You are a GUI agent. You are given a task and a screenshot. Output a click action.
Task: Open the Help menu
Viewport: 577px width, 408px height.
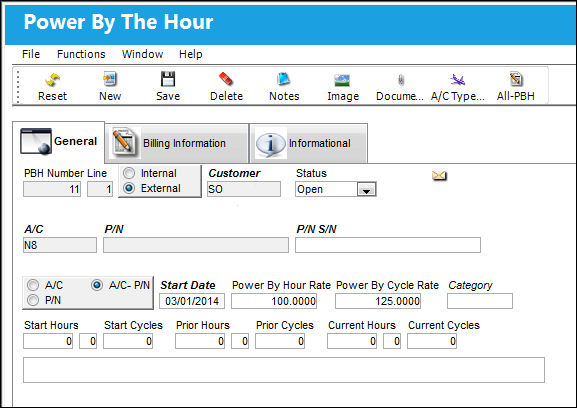(x=191, y=54)
